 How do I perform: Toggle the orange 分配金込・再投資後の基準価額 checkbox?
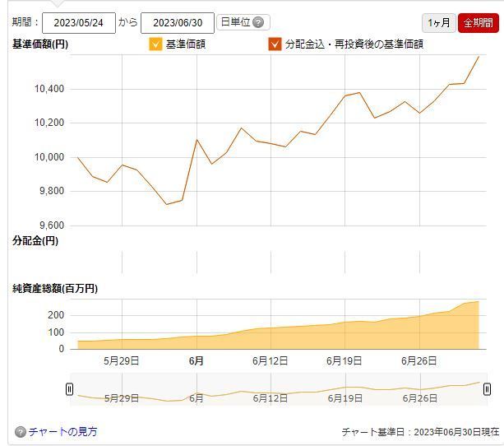(x=275, y=44)
